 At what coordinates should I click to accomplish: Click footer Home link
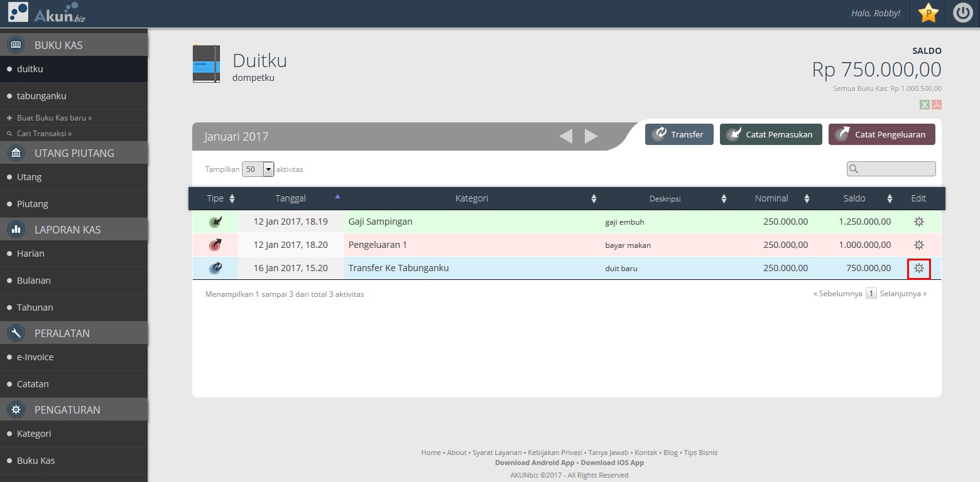point(431,453)
